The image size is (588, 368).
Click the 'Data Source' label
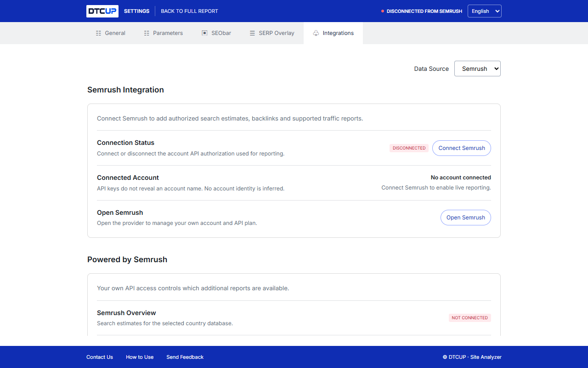(431, 69)
